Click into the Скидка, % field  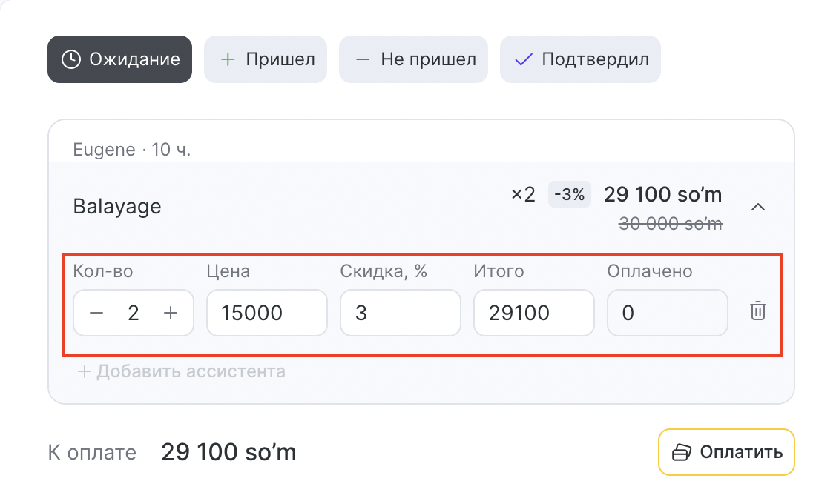click(400, 313)
